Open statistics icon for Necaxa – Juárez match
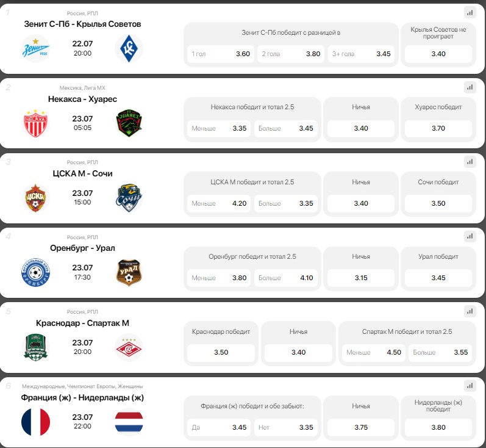 point(469,87)
